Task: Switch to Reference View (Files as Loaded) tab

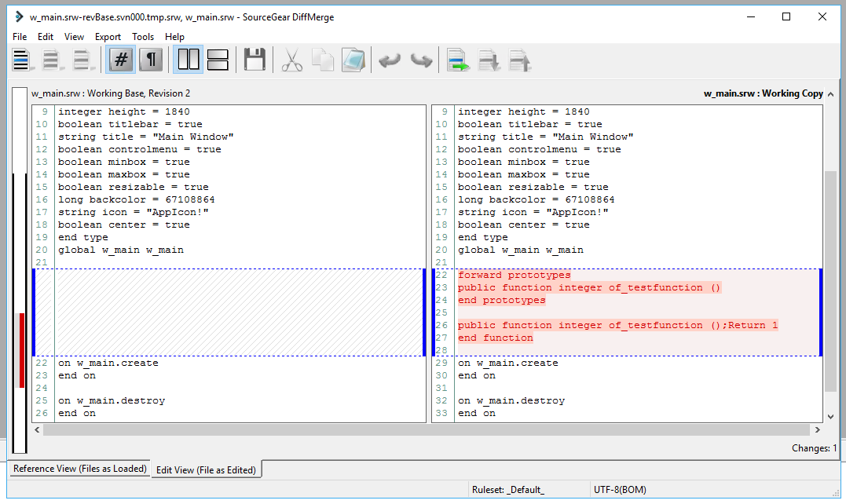Action: [80, 469]
